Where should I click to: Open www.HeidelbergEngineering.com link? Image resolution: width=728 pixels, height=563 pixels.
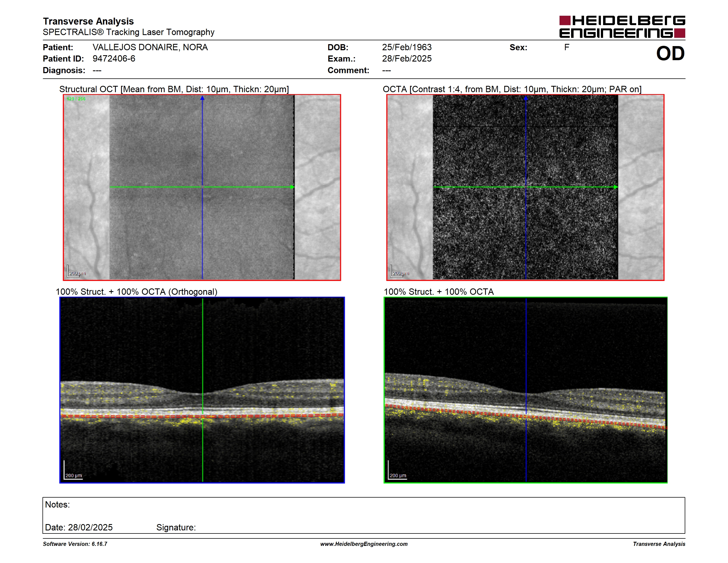(x=364, y=544)
